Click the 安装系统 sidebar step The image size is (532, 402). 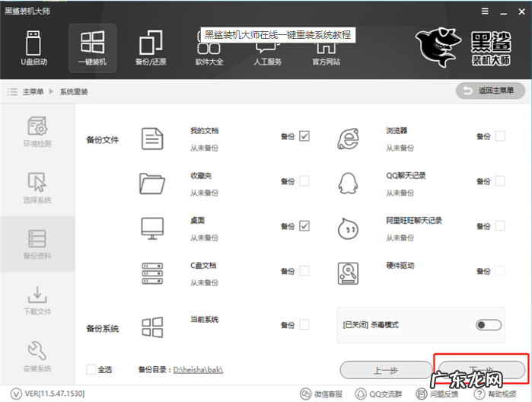(37, 356)
